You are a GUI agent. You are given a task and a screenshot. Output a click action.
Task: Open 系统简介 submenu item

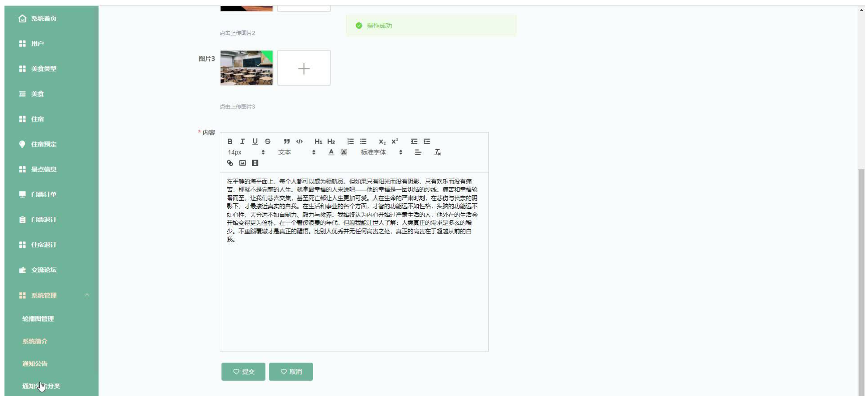(x=51, y=341)
